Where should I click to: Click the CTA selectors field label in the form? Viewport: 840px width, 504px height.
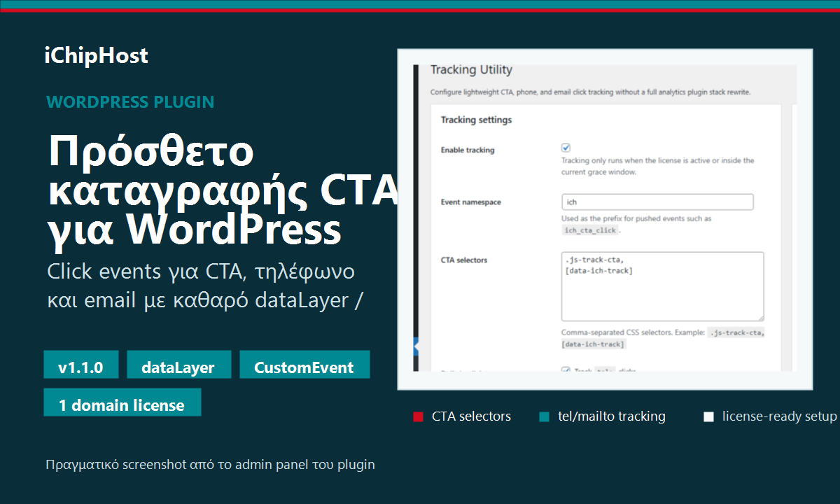(463, 260)
